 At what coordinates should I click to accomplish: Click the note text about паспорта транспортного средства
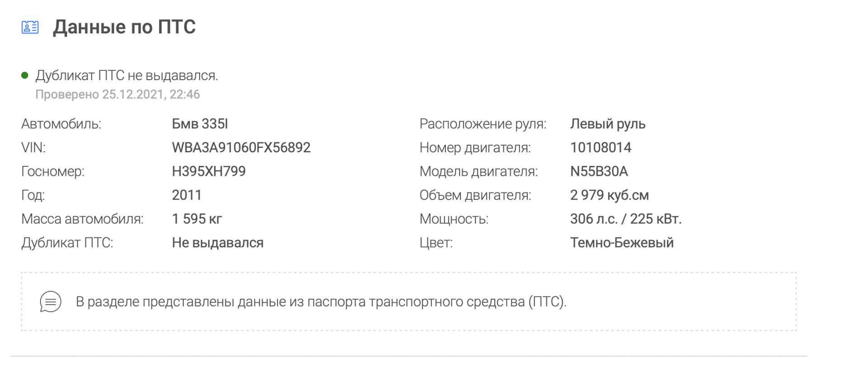point(321,302)
